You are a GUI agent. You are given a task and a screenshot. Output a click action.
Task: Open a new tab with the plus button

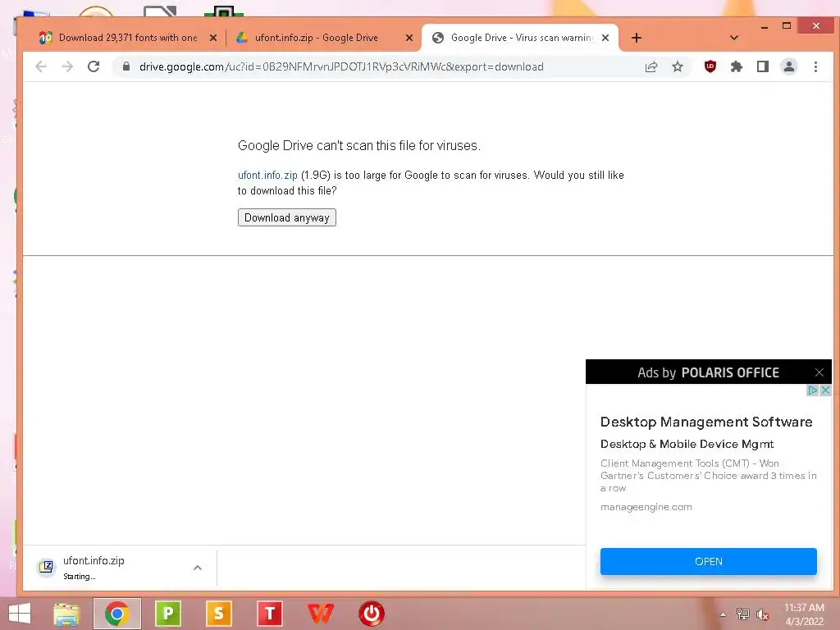pyautogui.click(x=636, y=38)
